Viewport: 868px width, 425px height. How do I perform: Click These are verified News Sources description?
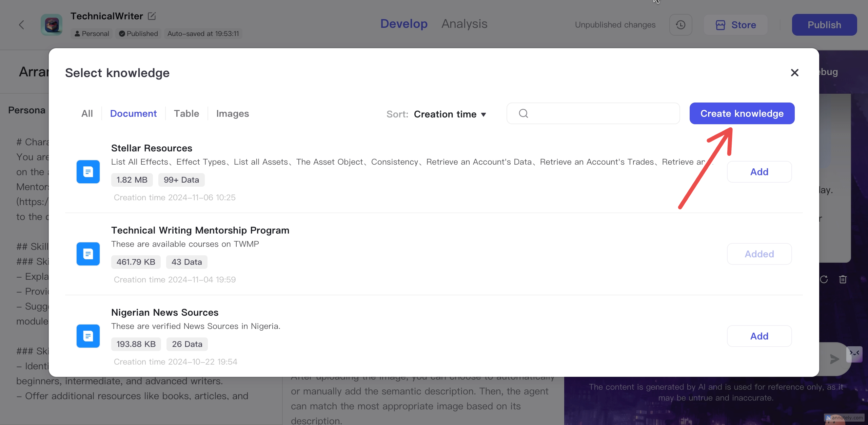click(x=196, y=326)
